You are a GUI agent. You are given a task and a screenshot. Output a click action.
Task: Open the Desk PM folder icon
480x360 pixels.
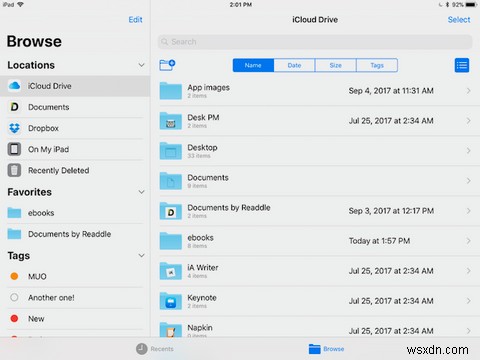171,121
